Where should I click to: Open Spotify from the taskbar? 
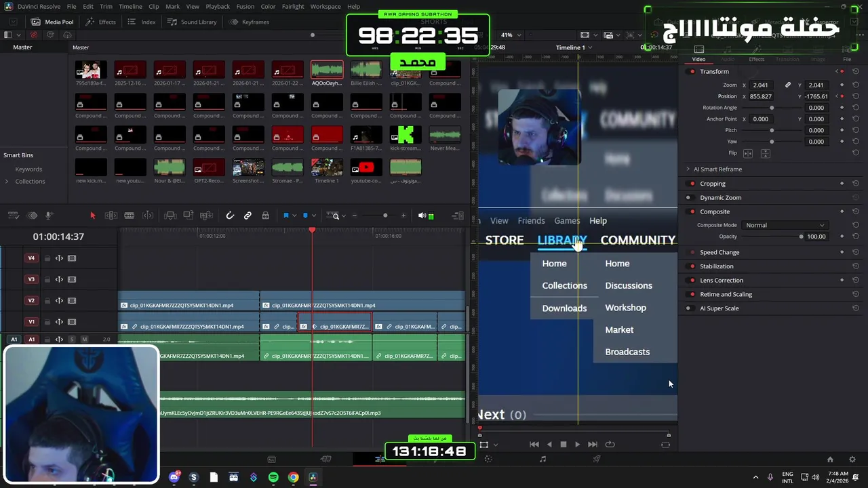tap(273, 477)
